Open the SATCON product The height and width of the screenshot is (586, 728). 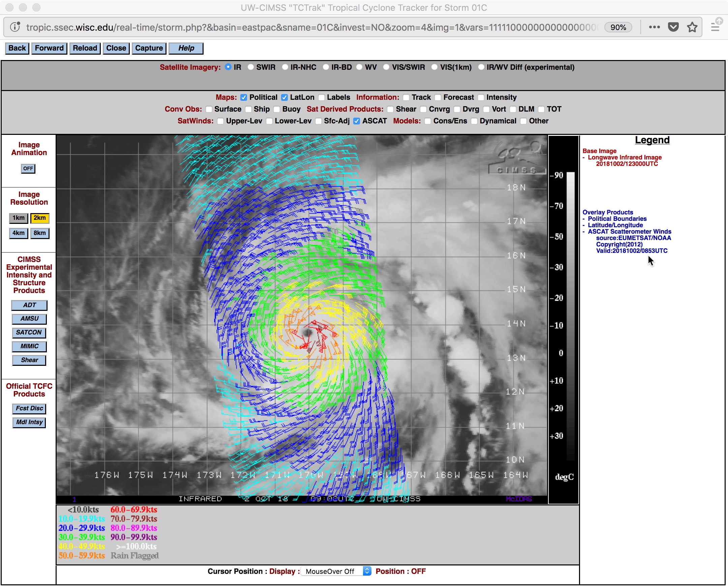tap(29, 333)
